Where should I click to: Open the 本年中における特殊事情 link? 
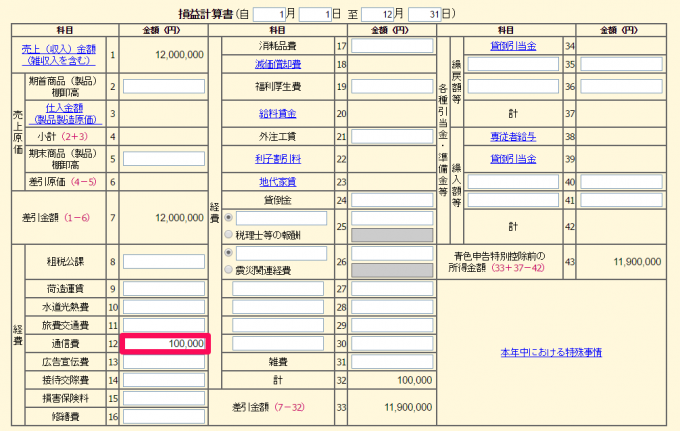(x=551, y=352)
